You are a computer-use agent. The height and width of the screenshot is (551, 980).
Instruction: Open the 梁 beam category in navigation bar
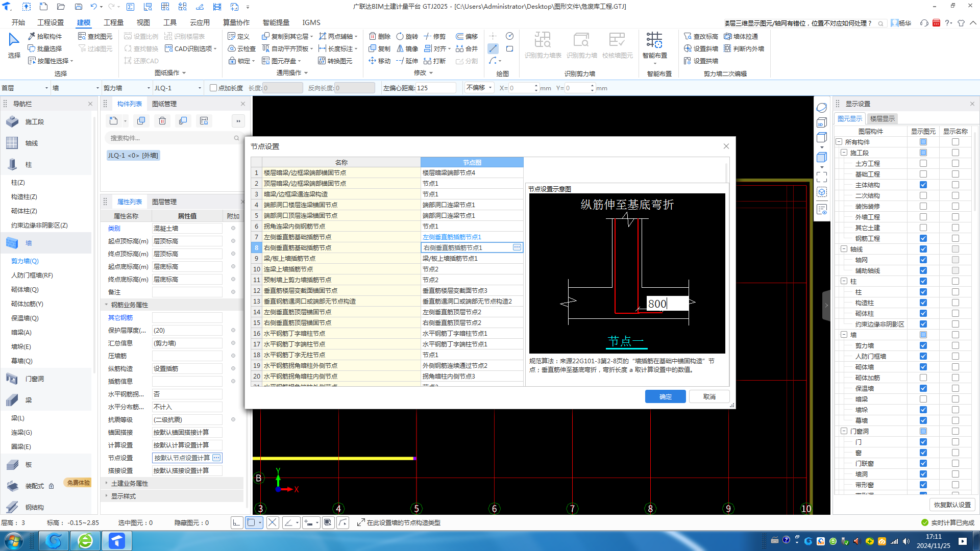point(46,400)
